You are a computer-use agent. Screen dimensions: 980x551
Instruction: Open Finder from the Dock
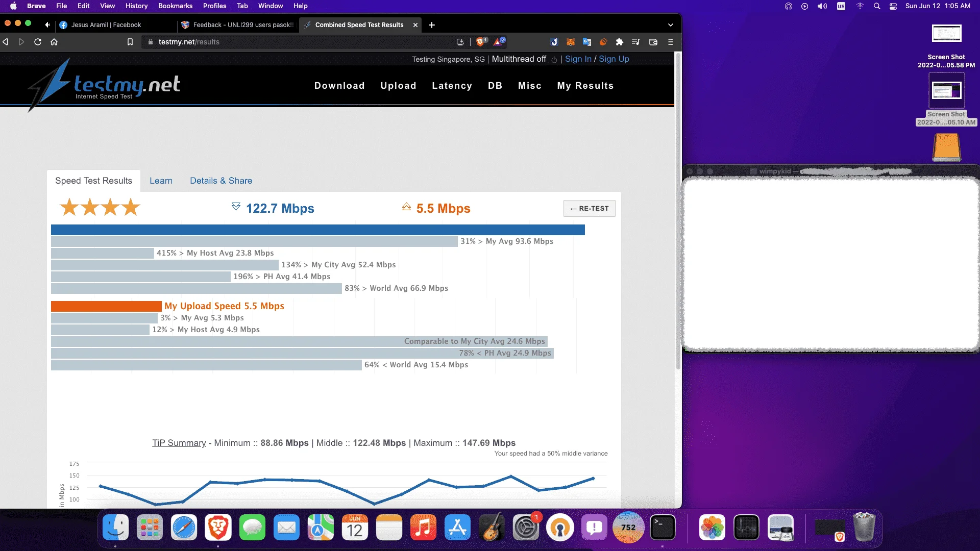115,528
